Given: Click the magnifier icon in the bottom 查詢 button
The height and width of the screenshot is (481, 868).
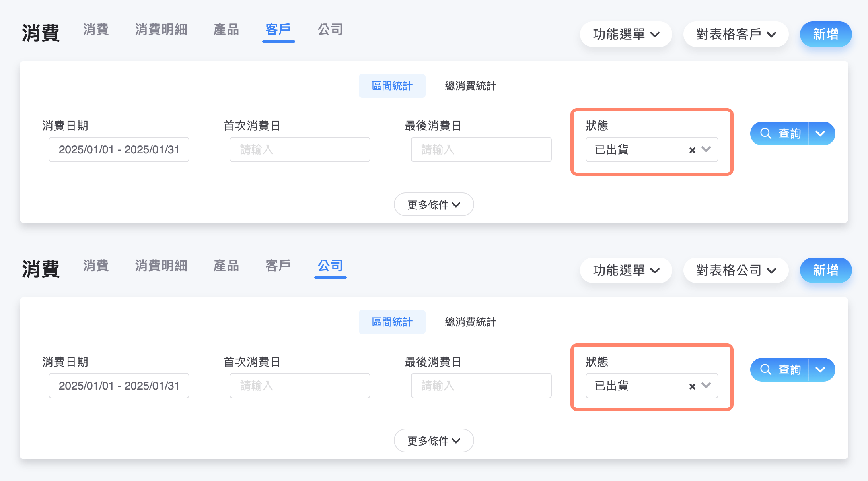Looking at the screenshot, I should [x=766, y=370].
